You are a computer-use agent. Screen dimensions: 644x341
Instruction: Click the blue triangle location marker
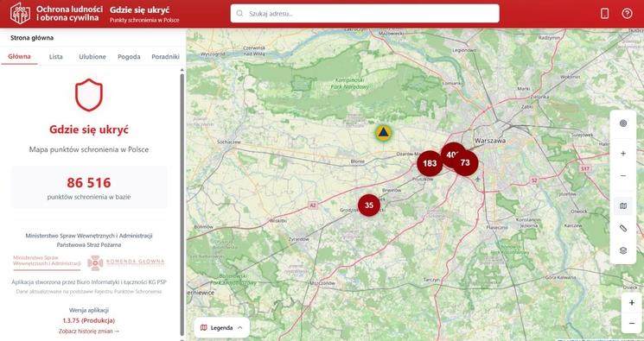383,133
